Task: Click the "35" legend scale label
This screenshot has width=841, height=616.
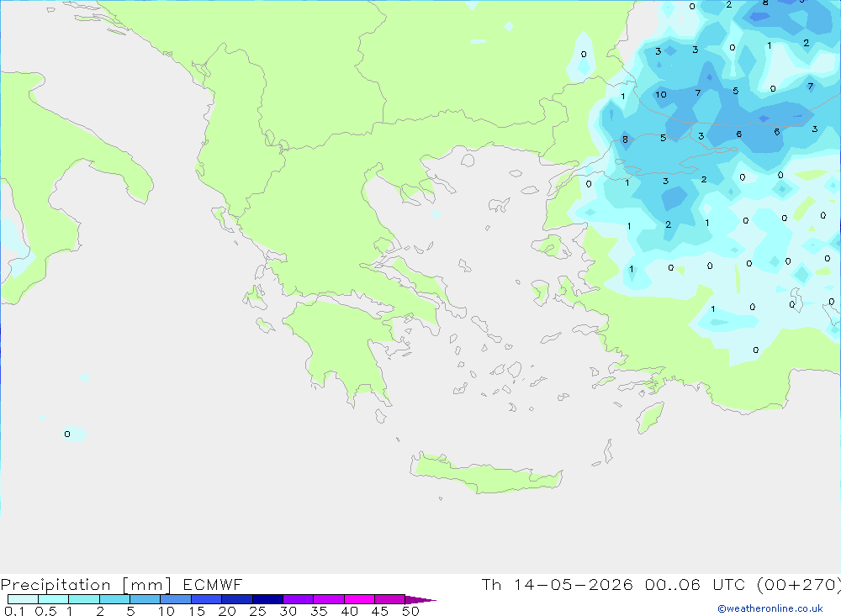Action: (x=319, y=611)
